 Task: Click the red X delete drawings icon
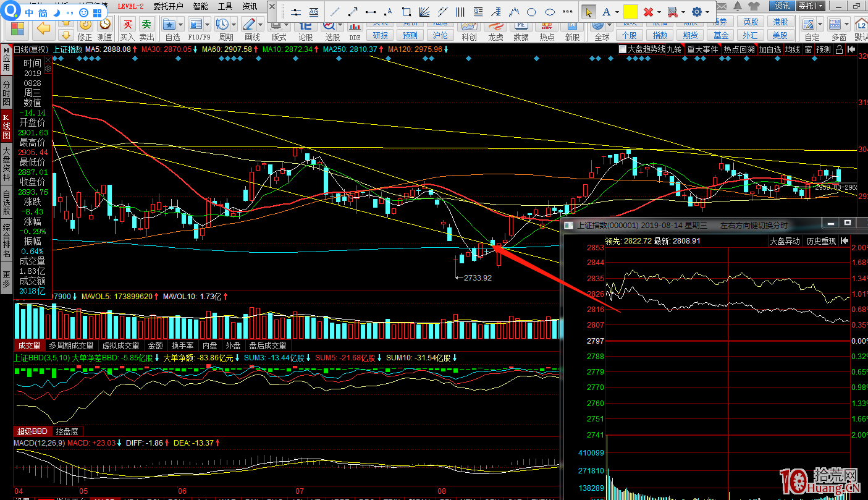648,12
